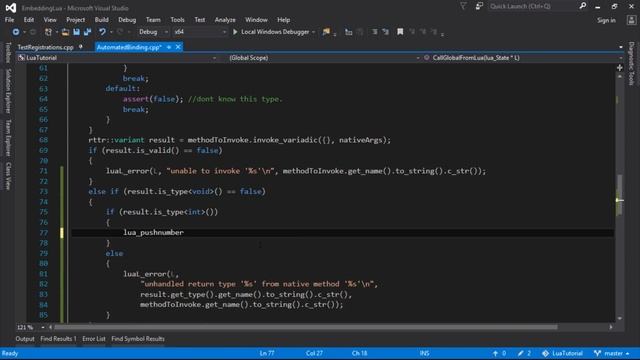Click the account profile picture icon
640x360 pixels.
[x=631, y=20]
